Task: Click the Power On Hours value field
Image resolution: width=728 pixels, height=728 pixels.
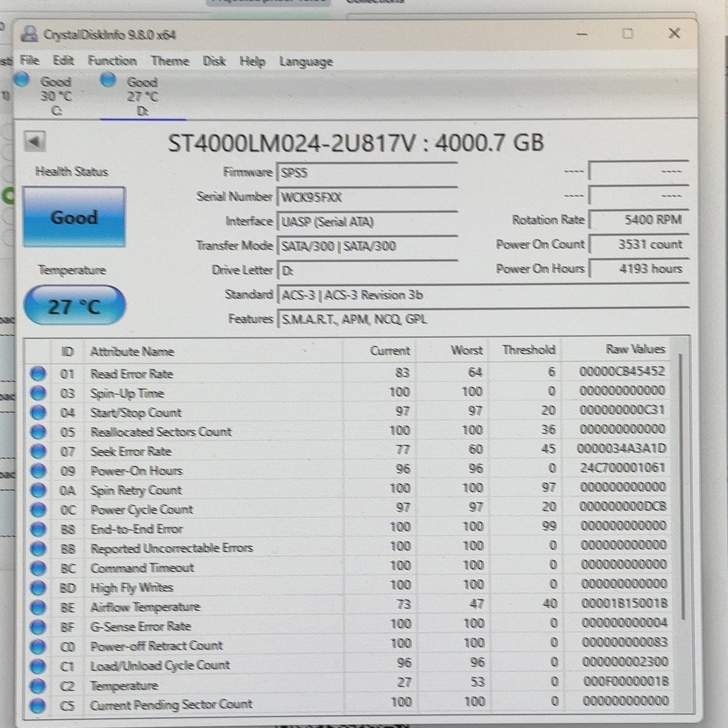Action: click(638, 269)
